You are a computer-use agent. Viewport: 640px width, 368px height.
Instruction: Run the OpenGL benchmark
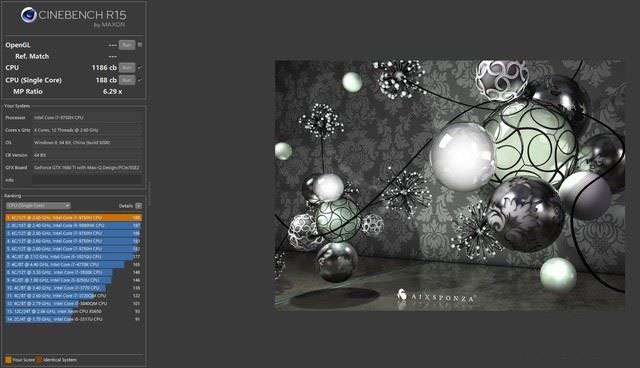pyautogui.click(x=127, y=45)
